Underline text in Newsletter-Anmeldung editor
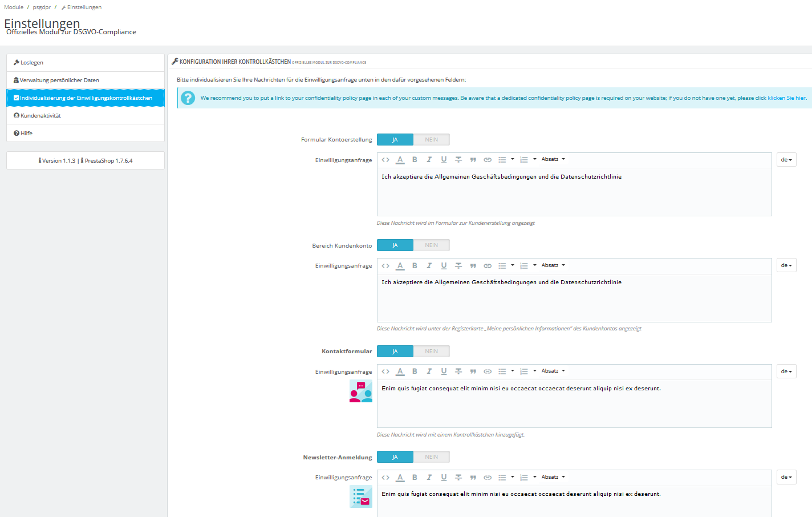 click(444, 477)
